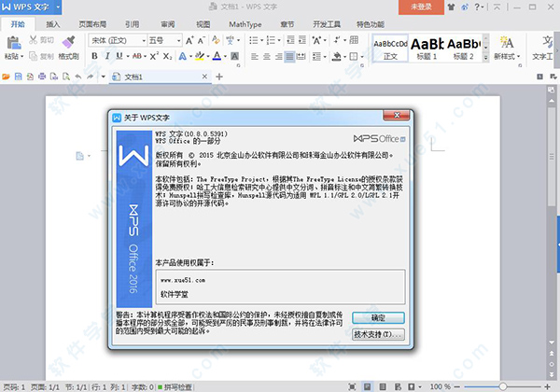The image size is (560, 392).
Task: Apply text highlight color
Action: coord(200,56)
